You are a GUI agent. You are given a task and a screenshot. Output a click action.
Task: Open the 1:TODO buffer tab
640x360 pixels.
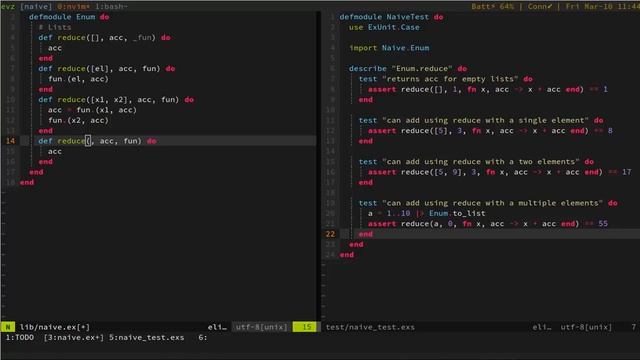click(x=20, y=338)
